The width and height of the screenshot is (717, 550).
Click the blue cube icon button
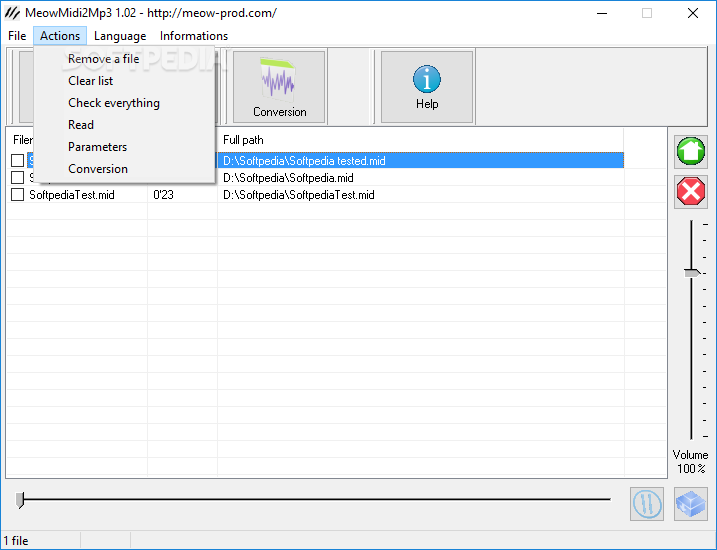point(690,504)
